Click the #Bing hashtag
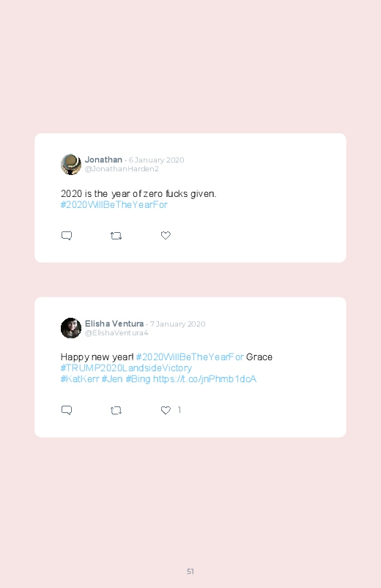This screenshot has height=588, width=381. [138, 379]
